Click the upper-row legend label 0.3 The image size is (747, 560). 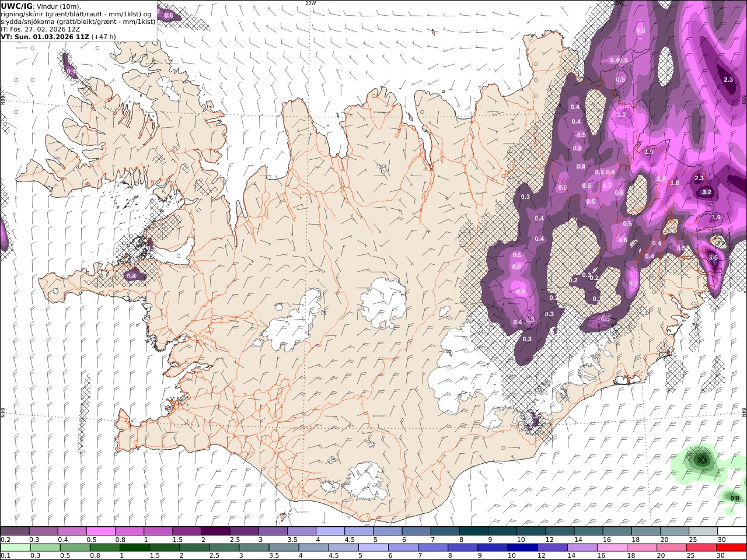tap(34, 540)
